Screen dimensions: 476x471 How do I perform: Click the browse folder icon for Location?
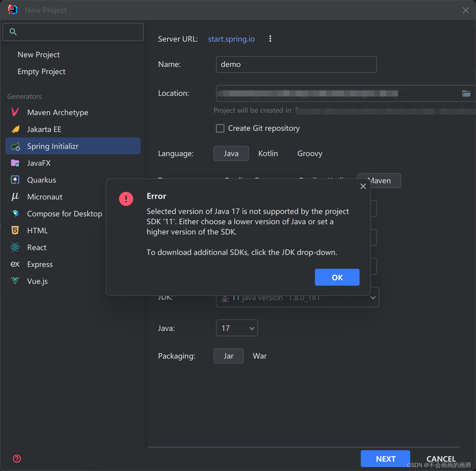(466, 93)
